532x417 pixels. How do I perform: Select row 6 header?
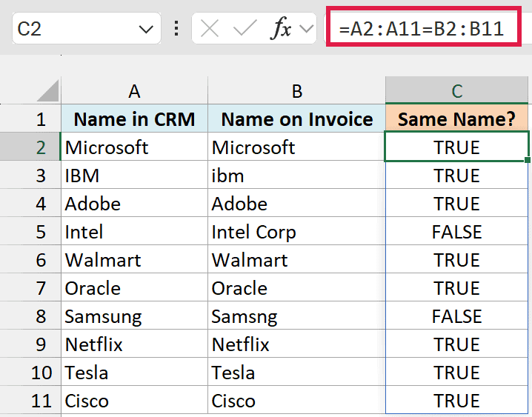tap(30, 260)
